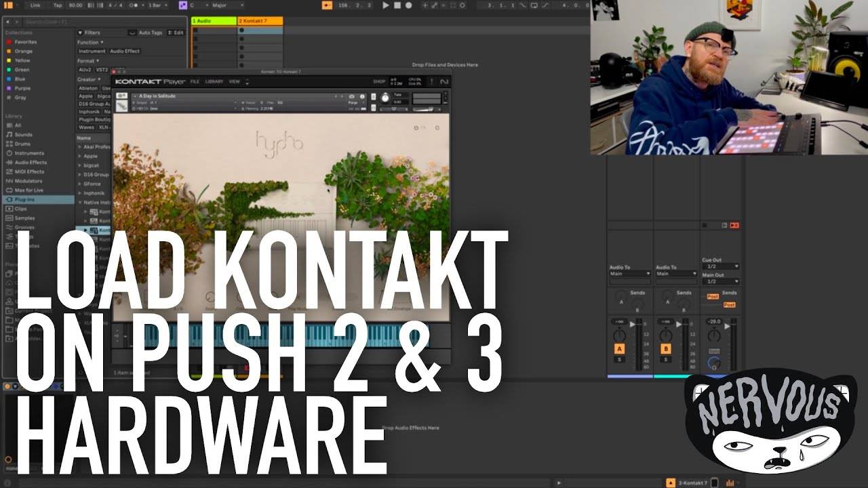Select the 2 Kontakt 7 track header
Image resolution: width=868 pixels, height=488 pixels.
[x=260, y=21]
